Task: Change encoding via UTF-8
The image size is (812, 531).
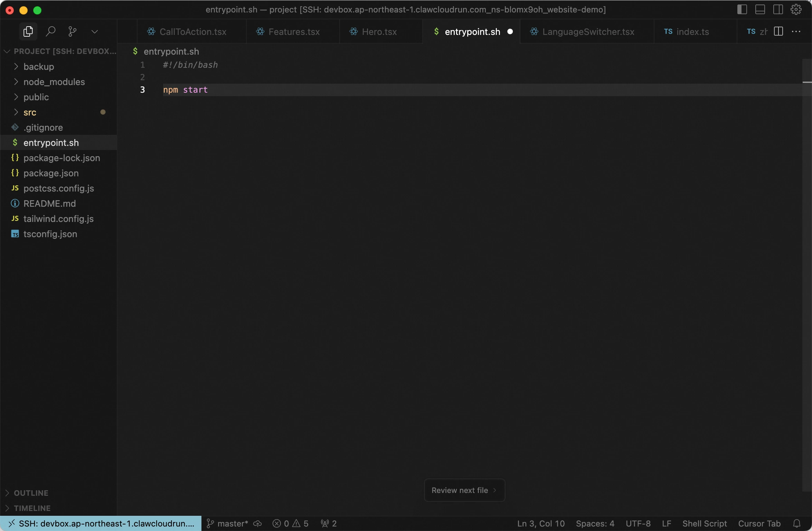Action: (x=638, y=523)
